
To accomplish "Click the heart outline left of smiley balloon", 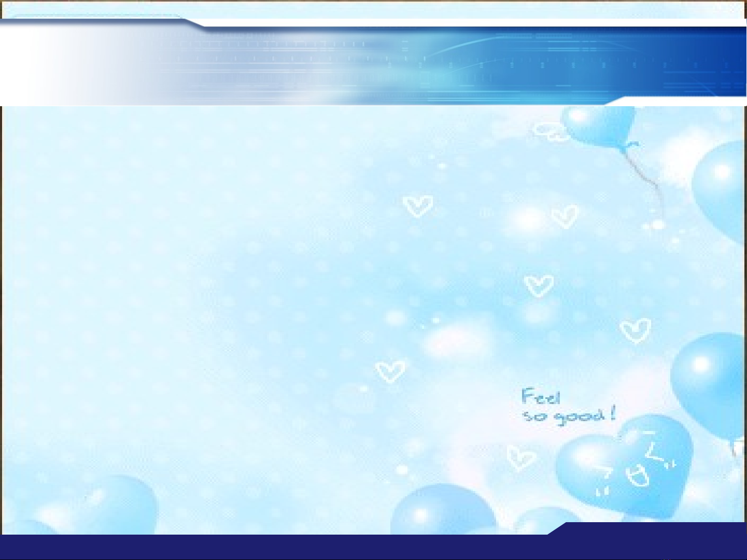I will 520,457.
